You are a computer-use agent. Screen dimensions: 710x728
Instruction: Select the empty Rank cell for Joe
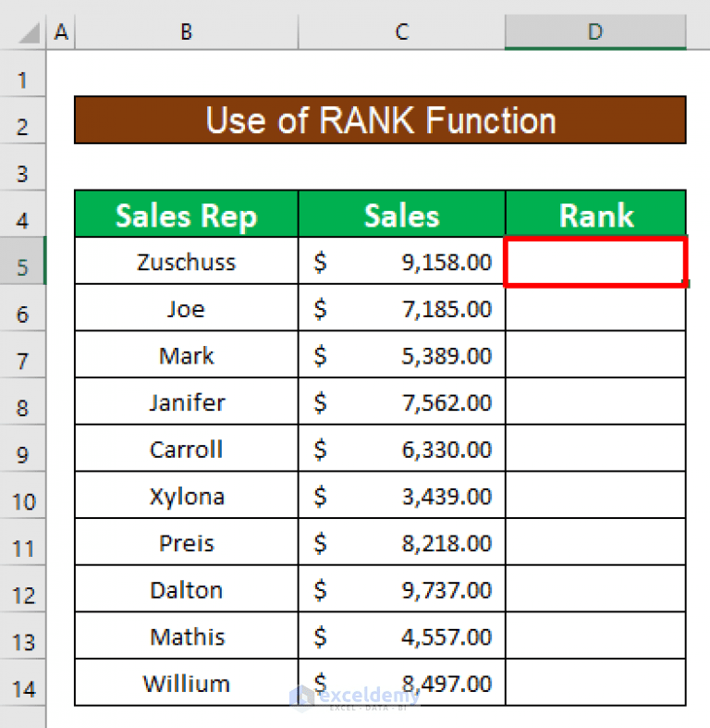pos(595,308)
